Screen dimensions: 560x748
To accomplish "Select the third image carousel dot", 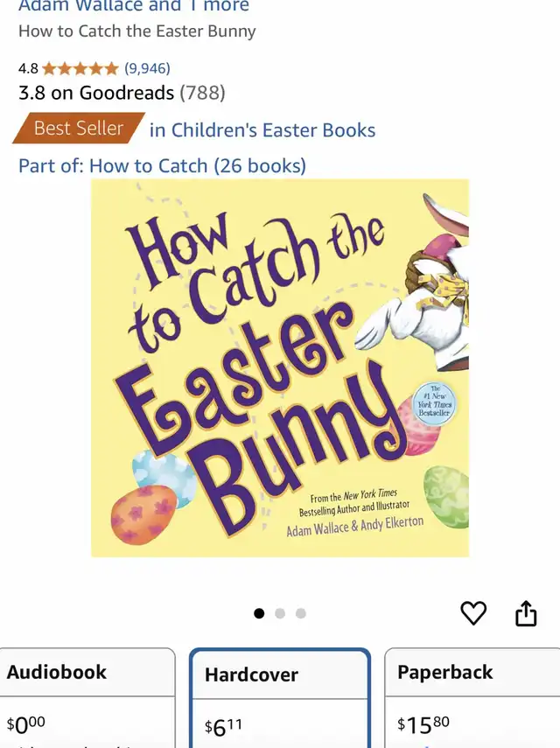I will click(300, 613).
